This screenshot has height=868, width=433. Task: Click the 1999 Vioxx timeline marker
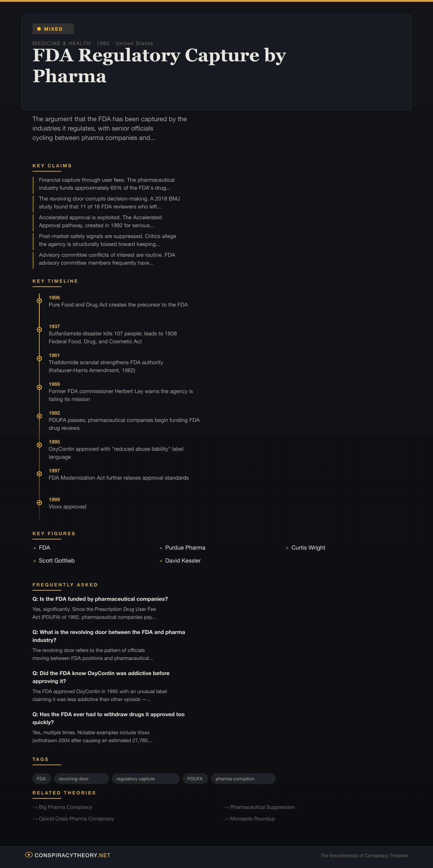click(x=39, y=503)
